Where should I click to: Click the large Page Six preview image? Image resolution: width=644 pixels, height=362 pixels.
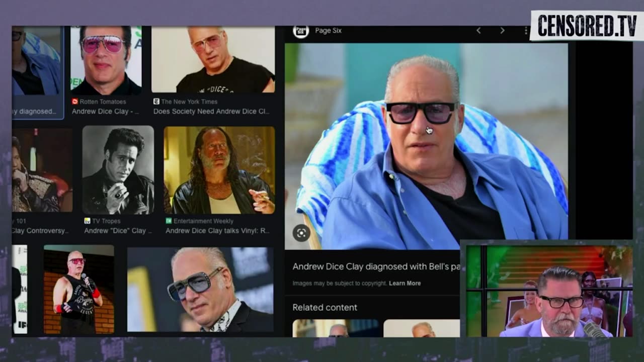pyautogui.click(x=426, y=146)
